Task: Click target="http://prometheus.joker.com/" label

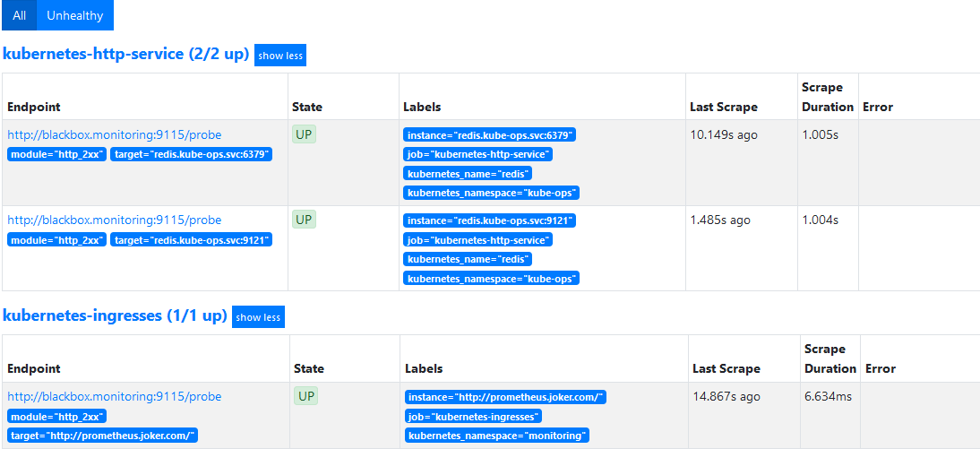Action: (103, 436)
